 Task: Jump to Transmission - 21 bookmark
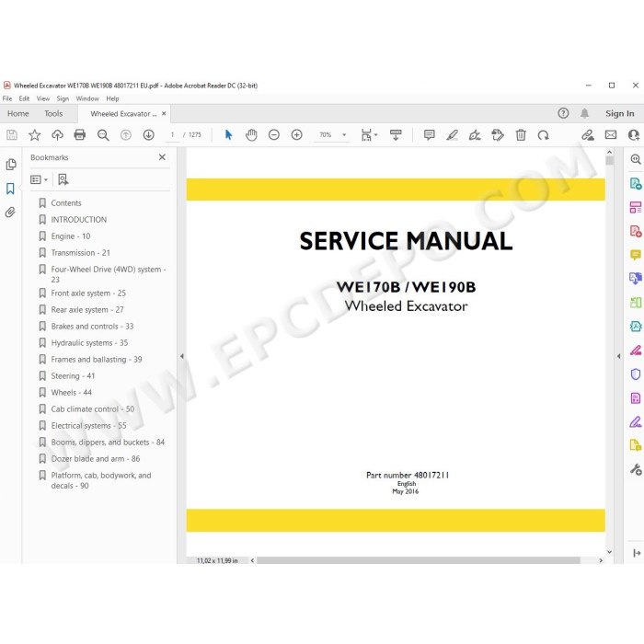81,253
